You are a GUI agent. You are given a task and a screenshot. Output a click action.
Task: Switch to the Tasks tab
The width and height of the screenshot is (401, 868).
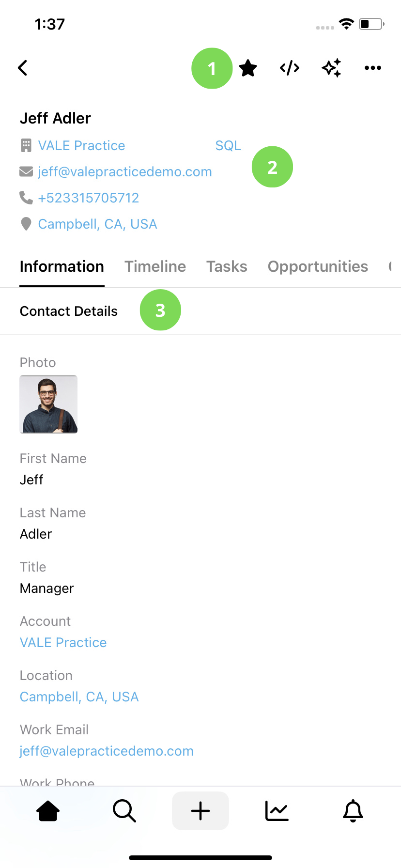[x=227, y=266]
